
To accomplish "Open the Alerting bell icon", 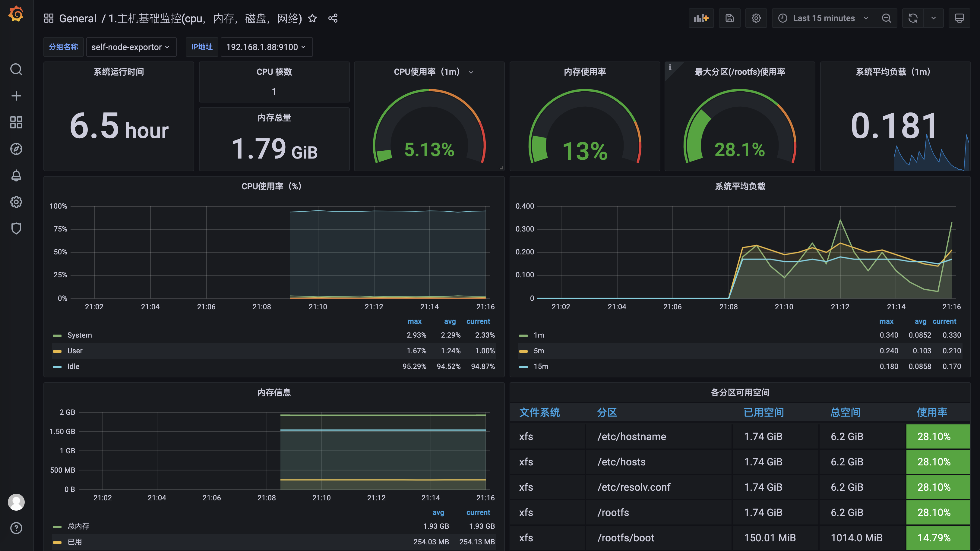I will click(x=16, y=176).
